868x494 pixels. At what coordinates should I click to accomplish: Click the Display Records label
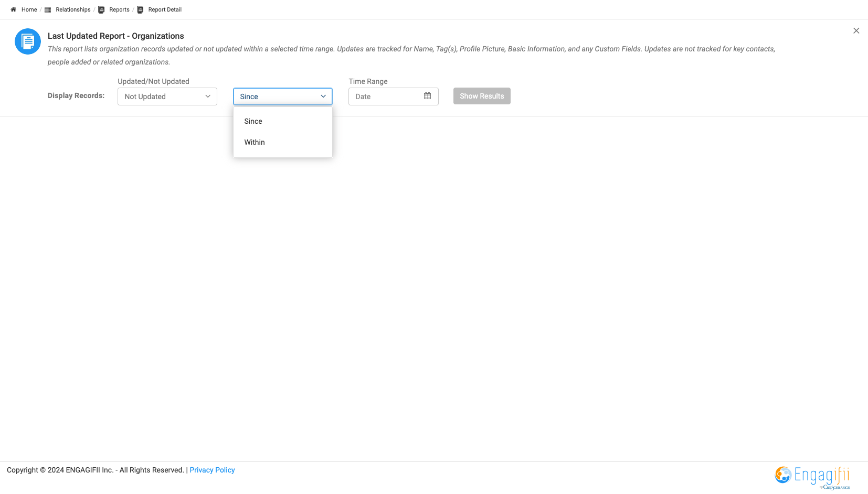(76, 95)
